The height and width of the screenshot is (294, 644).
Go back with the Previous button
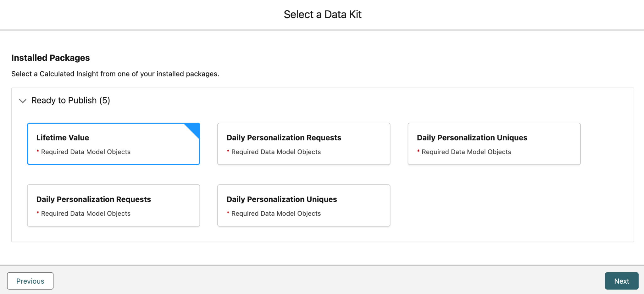point(30,281)
